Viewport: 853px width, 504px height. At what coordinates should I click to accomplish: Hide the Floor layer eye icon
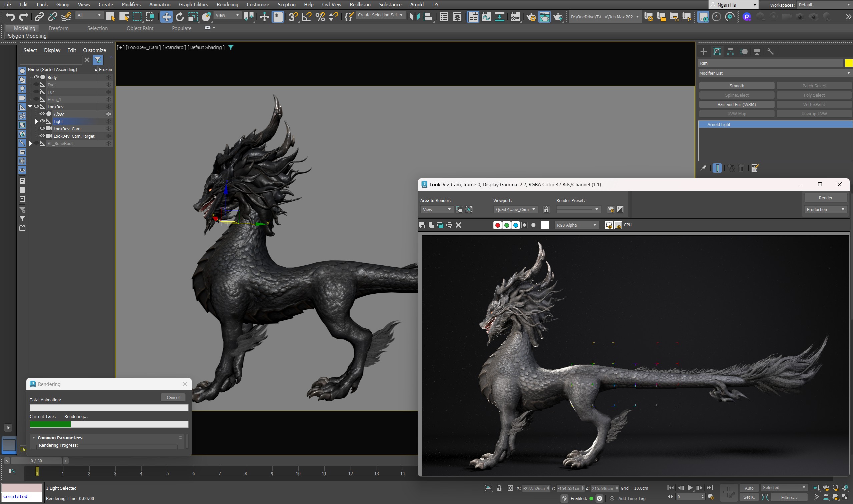pos(42,114)
